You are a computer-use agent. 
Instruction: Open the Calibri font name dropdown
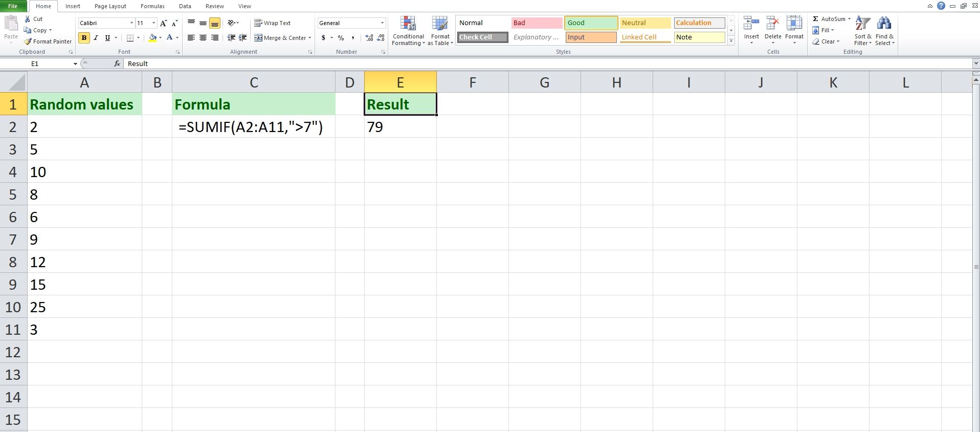tap(131, 23)
